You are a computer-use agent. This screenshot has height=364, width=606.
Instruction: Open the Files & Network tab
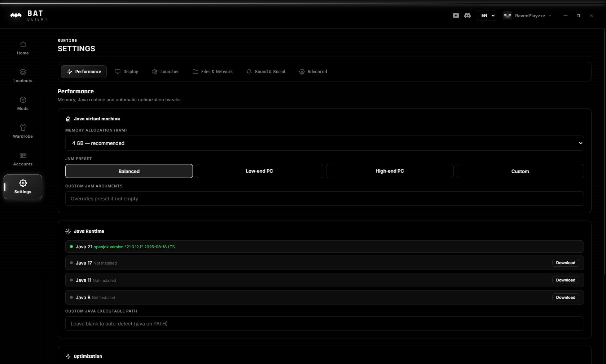coord(212,72)
